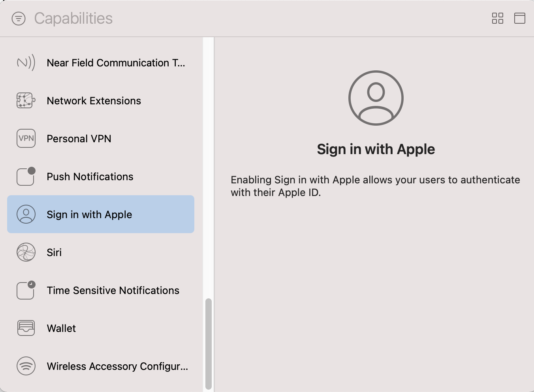Click the Wireless Accessory wifi icon

click(x=26, y=366)
